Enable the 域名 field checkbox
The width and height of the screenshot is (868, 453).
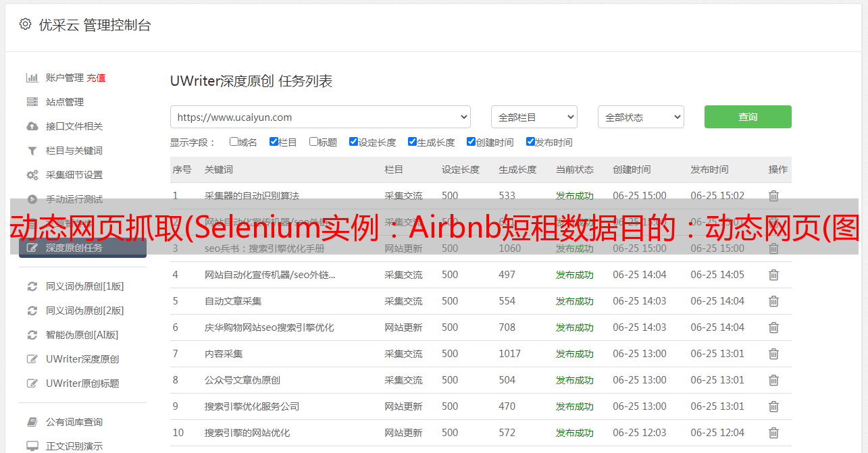click(234, 142)
